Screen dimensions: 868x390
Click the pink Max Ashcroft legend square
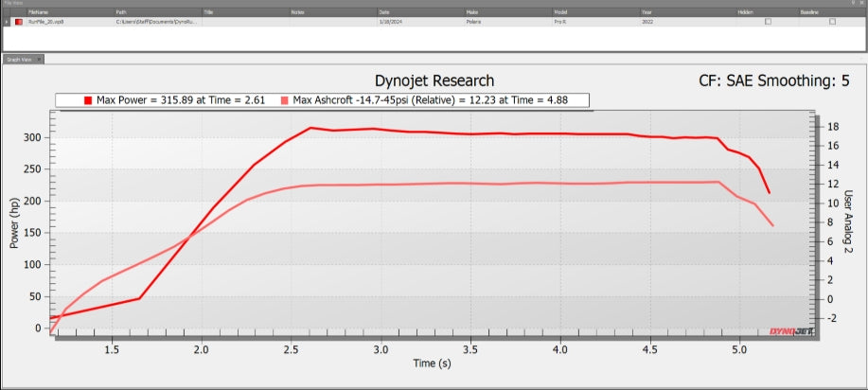286,99
